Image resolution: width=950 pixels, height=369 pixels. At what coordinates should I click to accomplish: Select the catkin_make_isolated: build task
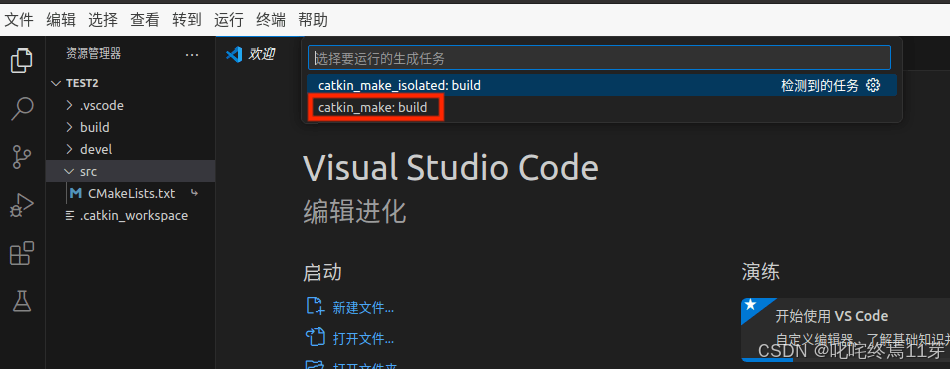point(602,85)
